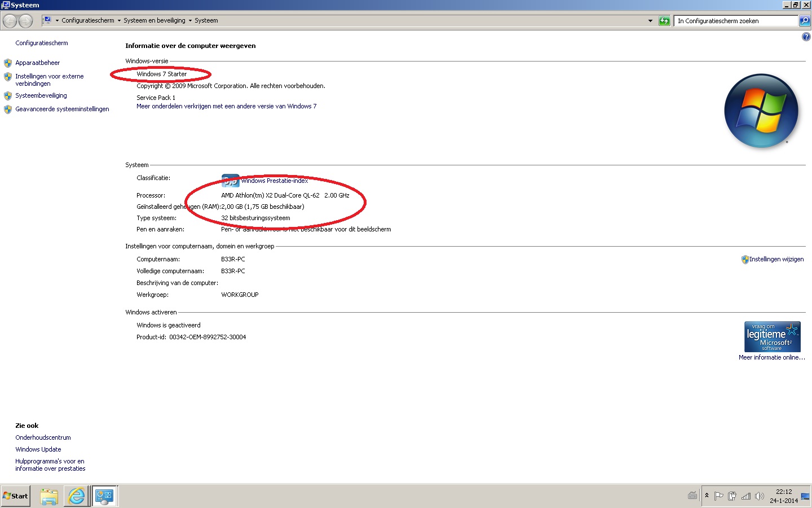Viewport: 812px width, 508px height.
Task: Click the Configuratiescherm taskbar button
Action: 104,496
